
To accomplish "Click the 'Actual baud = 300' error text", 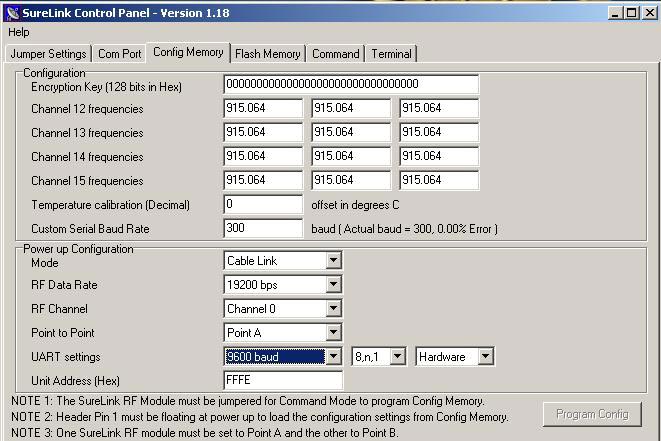I will [404, 229].
